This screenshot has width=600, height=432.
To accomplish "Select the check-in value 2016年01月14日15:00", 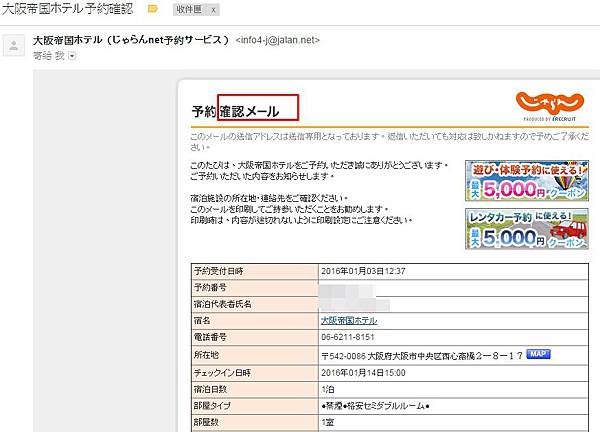I will coord(363,373).
